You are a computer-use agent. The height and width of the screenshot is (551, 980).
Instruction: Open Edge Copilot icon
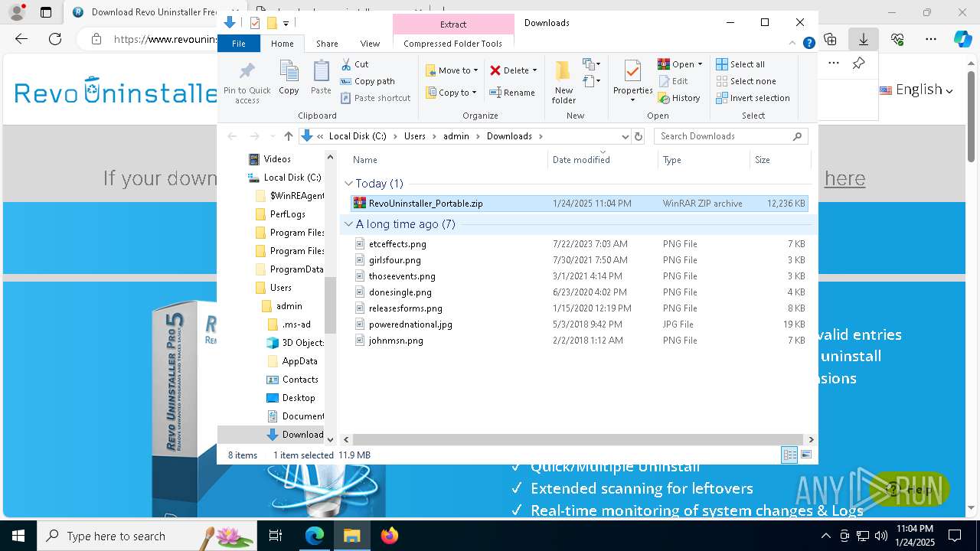coord(962,39)
